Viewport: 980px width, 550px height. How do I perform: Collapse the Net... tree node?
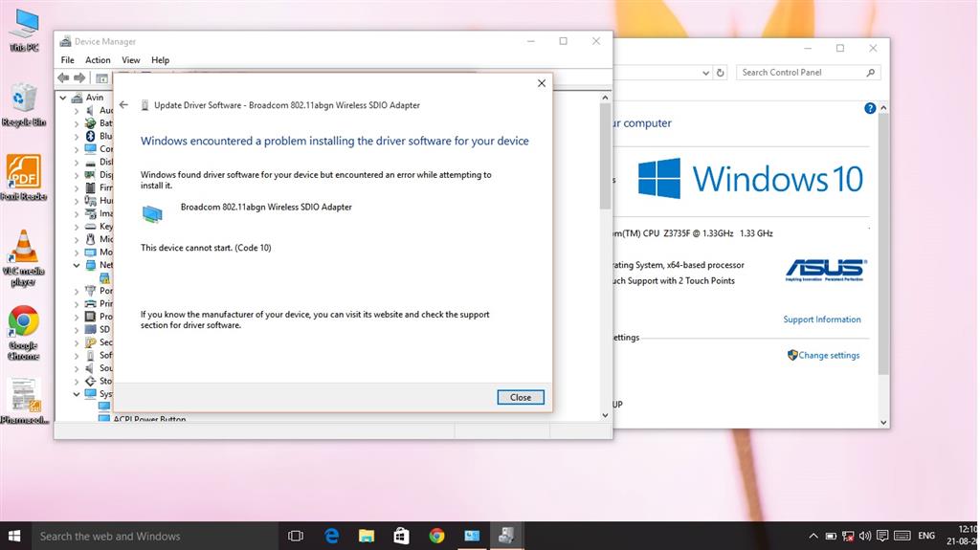[x=77, y=265]
